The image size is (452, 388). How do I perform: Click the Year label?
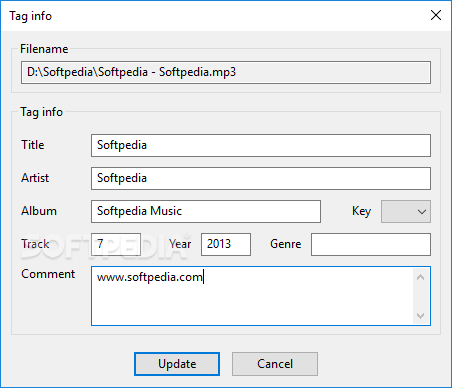pyautogui.click(x=180, y=244)
